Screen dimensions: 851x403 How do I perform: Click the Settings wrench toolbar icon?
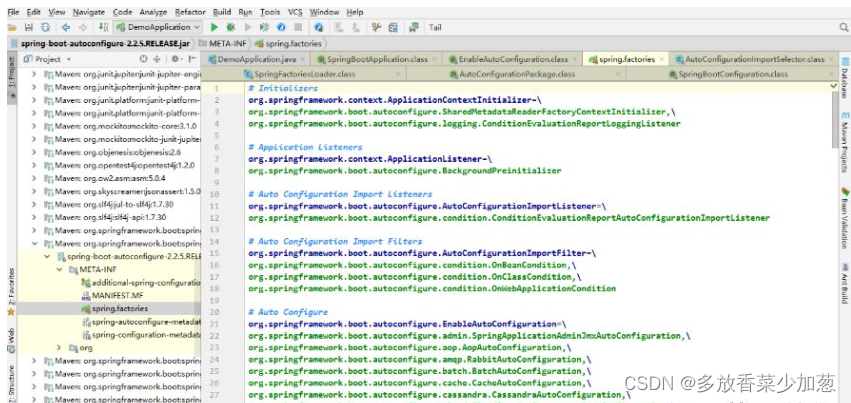click(x=376, y=27)
